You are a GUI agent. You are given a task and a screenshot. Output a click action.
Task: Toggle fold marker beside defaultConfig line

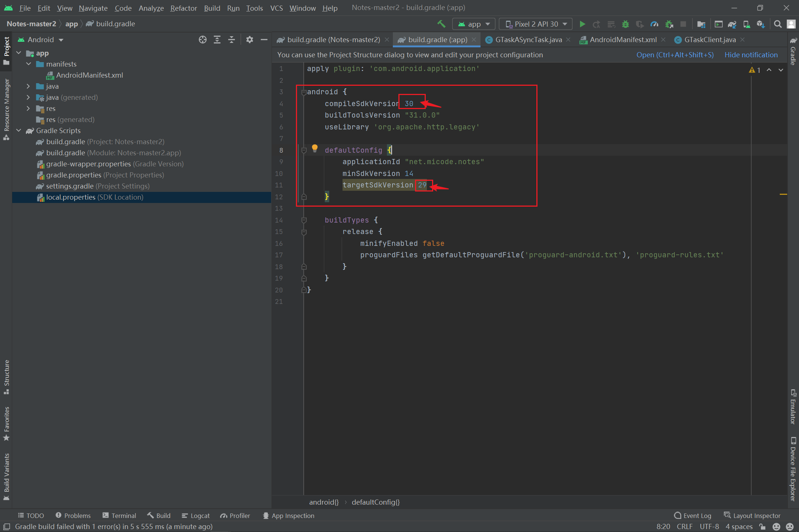304,150
